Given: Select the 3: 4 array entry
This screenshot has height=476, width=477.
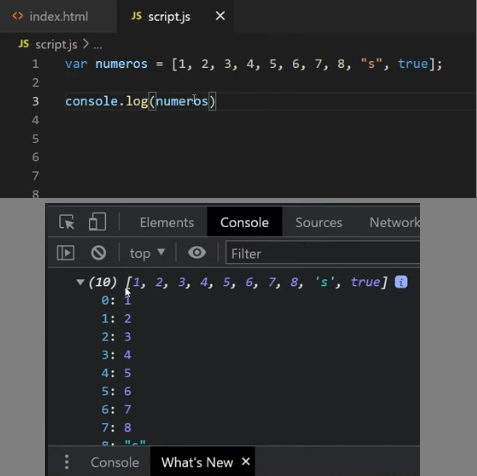Looking at the screenshot, I should 116,355.
